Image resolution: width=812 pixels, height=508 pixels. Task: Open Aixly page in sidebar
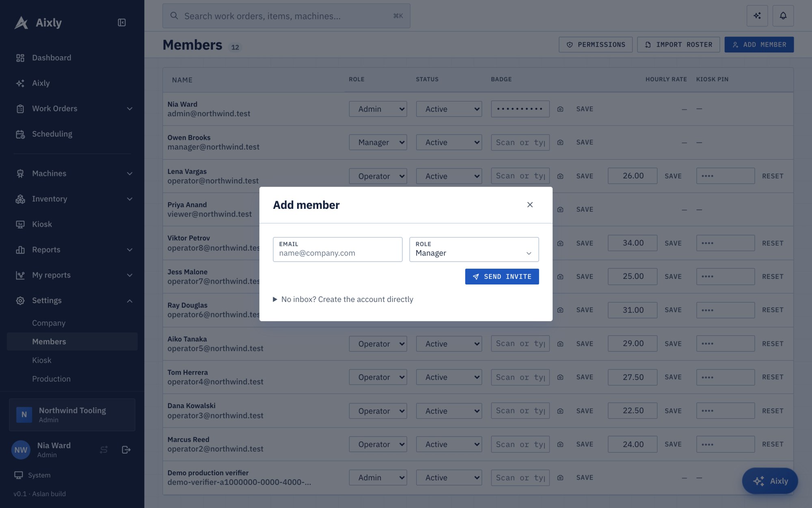coord(72,83)
